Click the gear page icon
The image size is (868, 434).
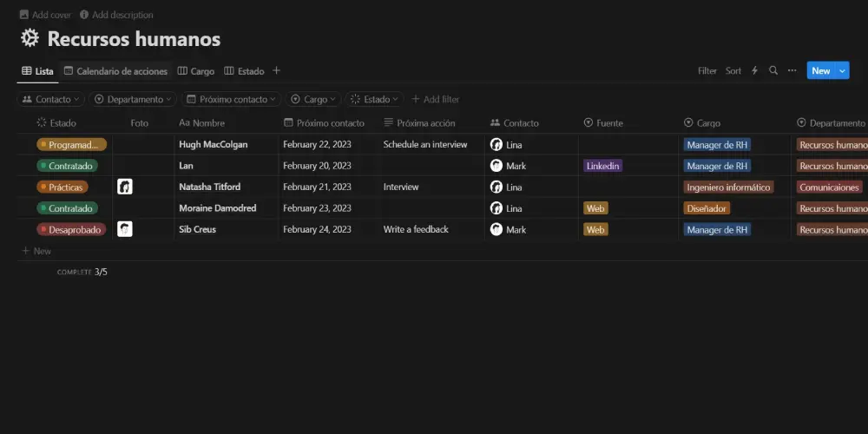point(30,39)
